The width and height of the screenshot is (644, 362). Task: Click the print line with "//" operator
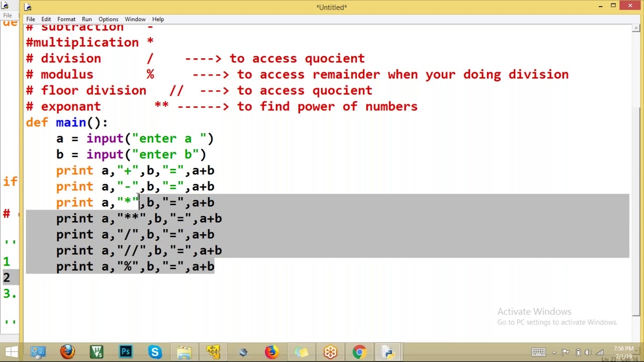139,251
